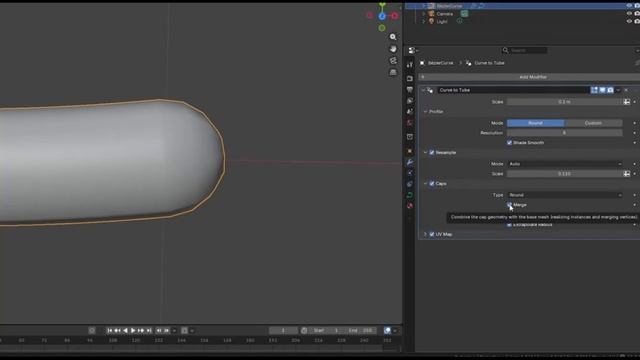Viewport: 640px width, 360px height.
Task: Open the Caps Type Round dropdown
Action: (564, 195)
